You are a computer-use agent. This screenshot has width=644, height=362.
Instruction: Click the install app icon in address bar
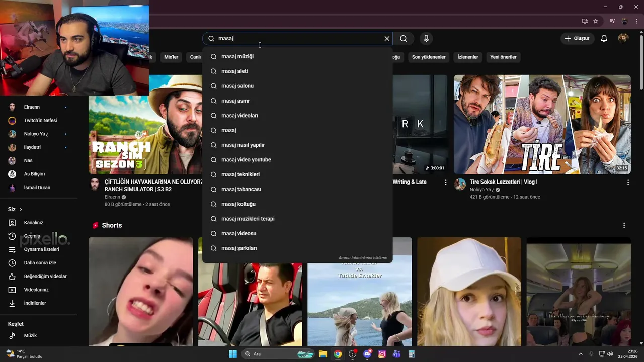click(585, 21)
